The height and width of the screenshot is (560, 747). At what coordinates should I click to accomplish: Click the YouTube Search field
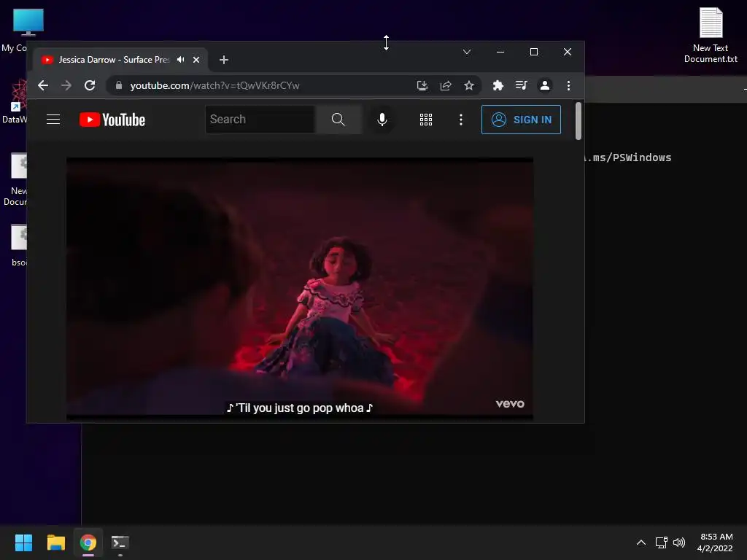(260, 120)
